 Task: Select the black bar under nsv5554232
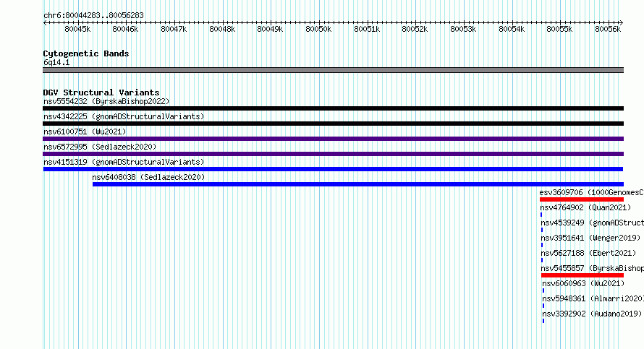(333, 108)
